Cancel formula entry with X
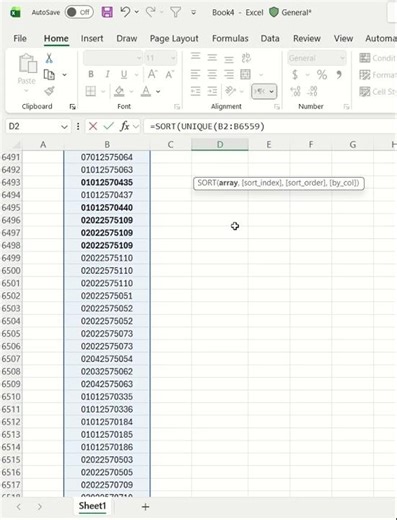 93,126
